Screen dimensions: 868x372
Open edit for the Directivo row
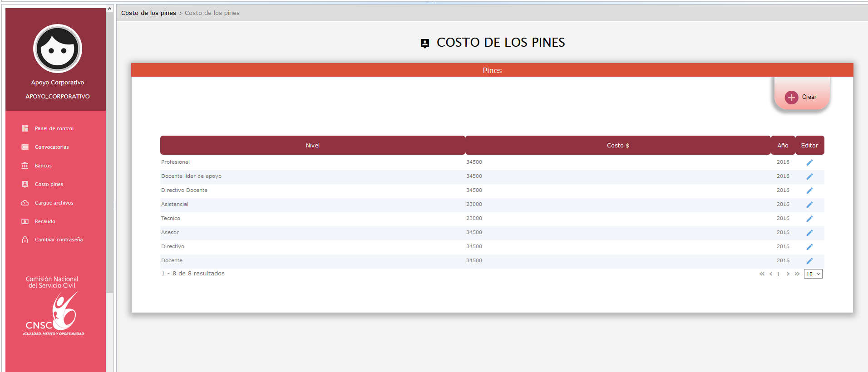pos(809,247)
